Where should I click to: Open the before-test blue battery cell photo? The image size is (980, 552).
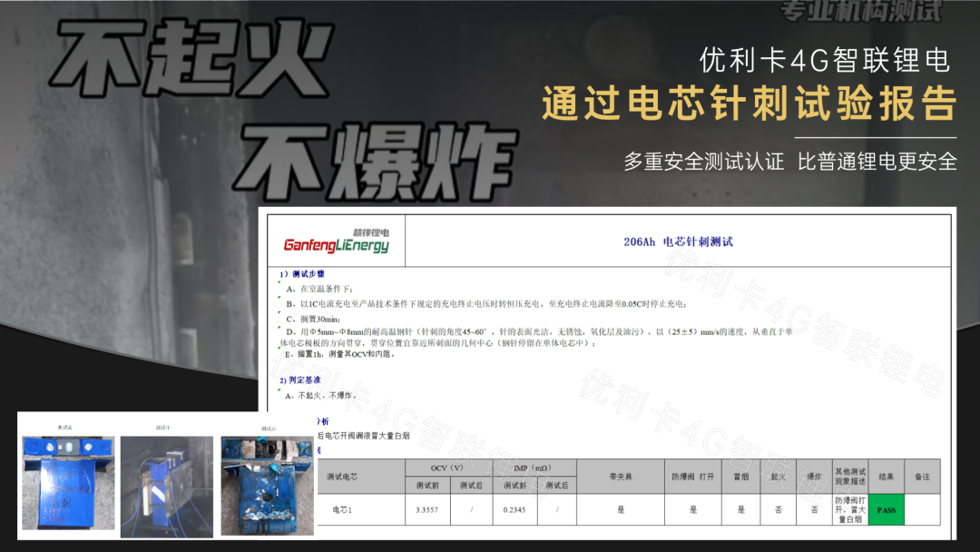tap(68, 483)
